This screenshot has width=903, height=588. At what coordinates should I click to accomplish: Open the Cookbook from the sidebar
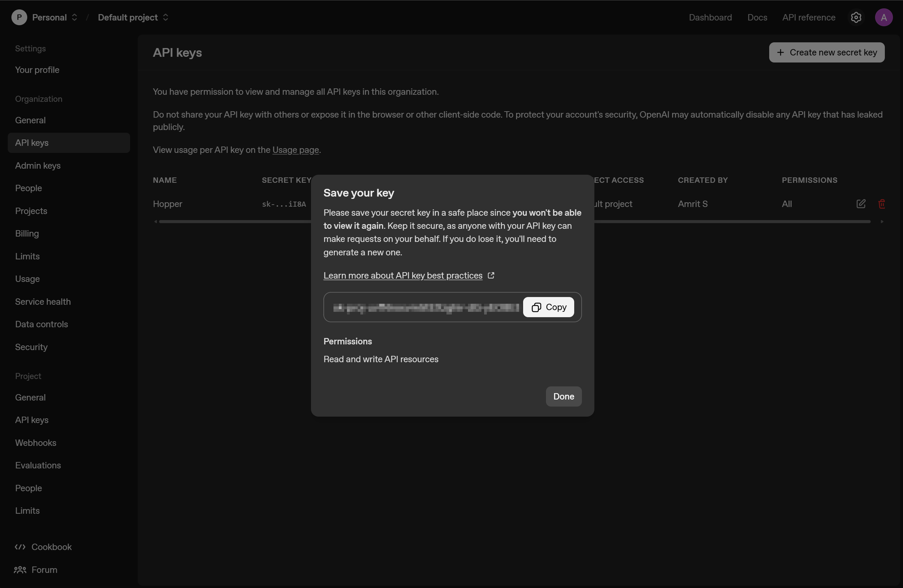point(51,547)
